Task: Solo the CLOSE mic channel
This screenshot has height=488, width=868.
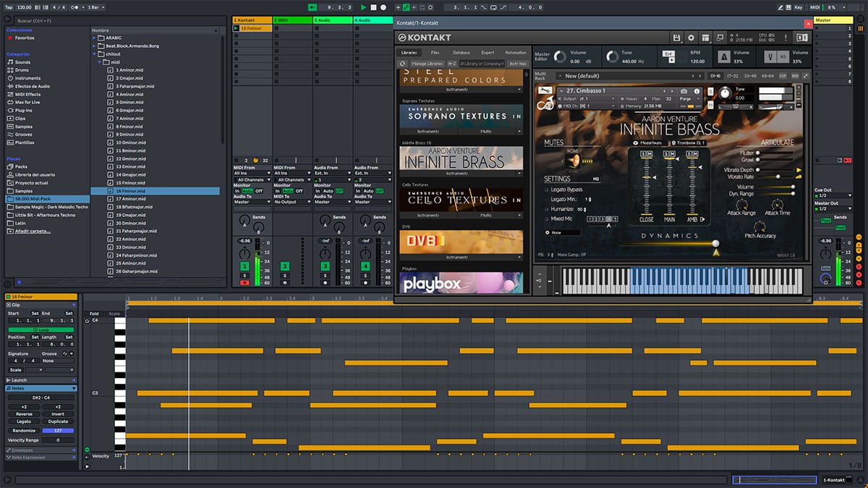Action: click(x=643, y=155)
